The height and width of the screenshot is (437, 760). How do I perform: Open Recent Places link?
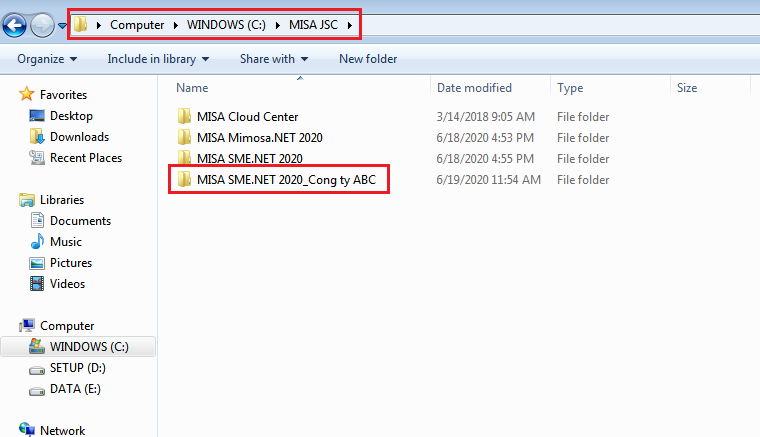click(86, 158)
